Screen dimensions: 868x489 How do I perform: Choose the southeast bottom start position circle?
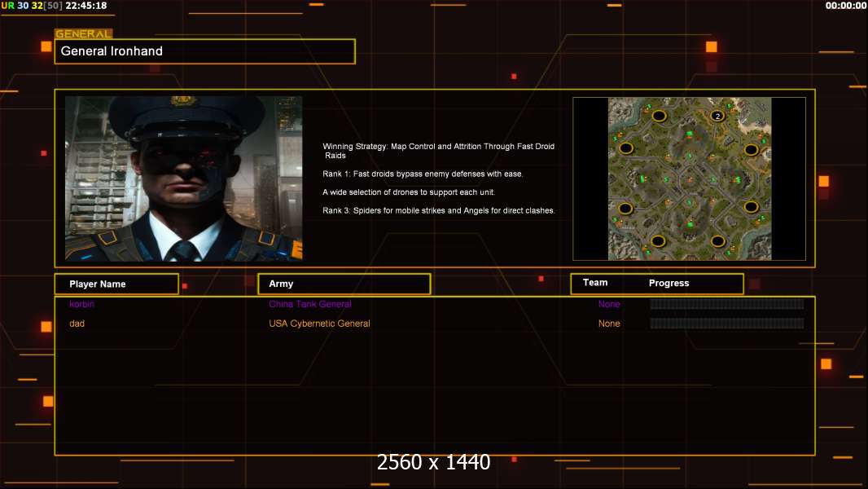(x=718, y=241)
